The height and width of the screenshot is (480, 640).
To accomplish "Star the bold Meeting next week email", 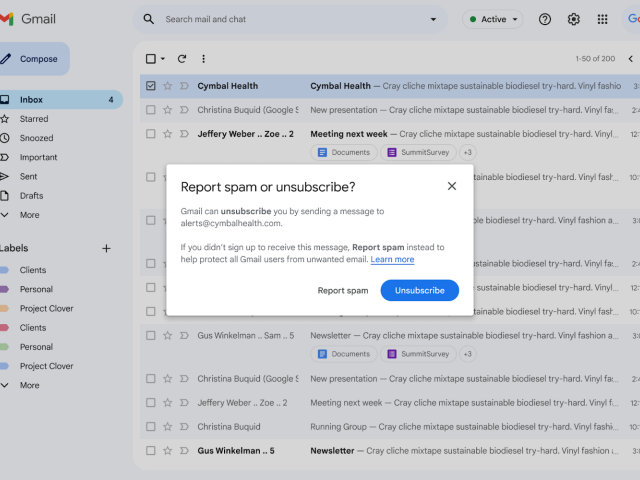I will tap(167, 134).
